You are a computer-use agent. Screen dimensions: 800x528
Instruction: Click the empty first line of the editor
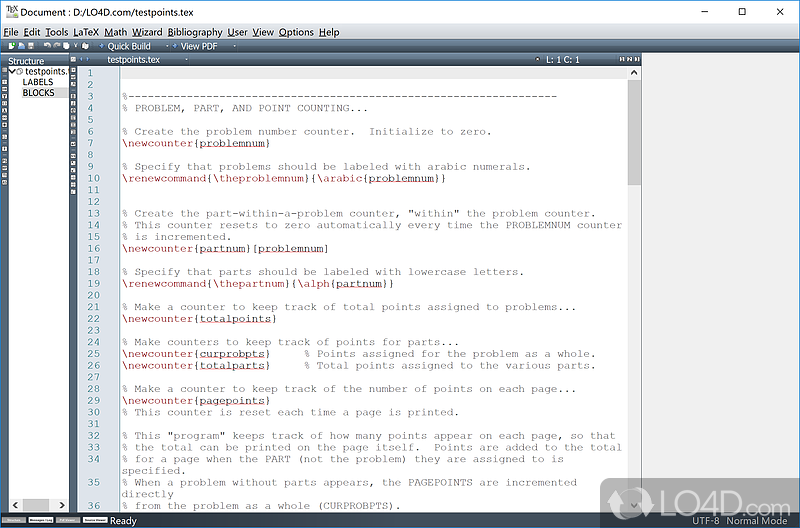[x=374, y=73]
